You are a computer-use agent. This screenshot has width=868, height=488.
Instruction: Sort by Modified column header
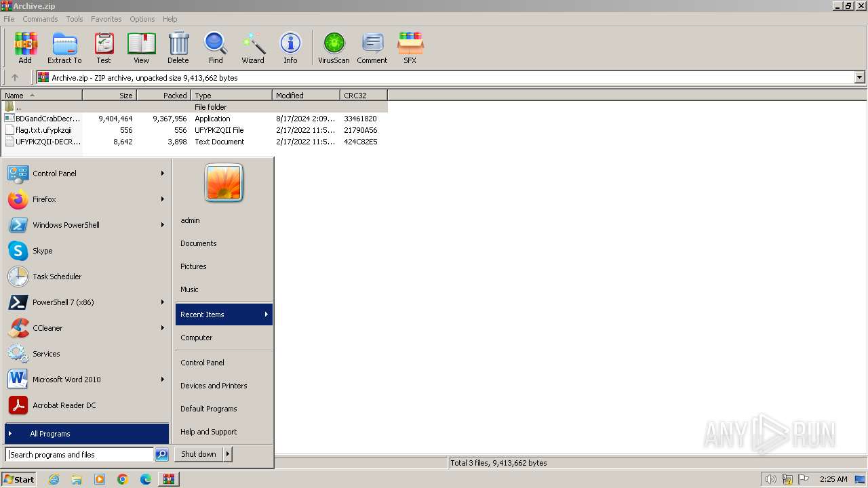306,96
